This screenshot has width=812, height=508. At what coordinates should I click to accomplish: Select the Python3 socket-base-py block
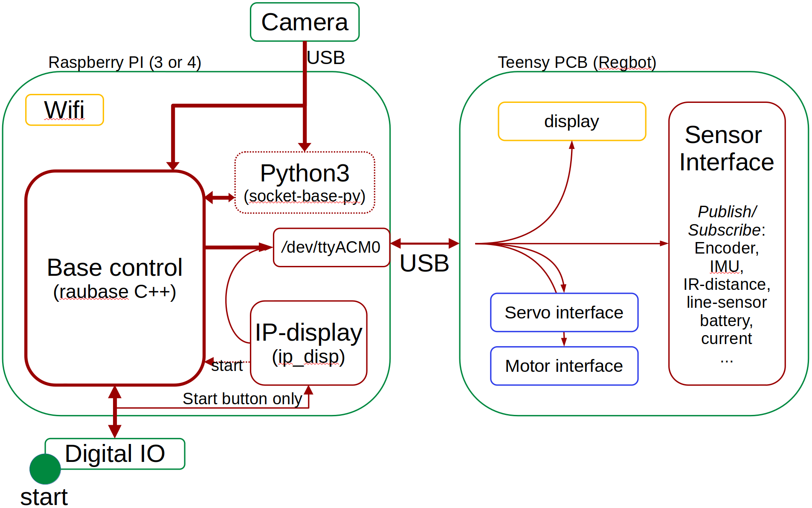tap(304, 182)
